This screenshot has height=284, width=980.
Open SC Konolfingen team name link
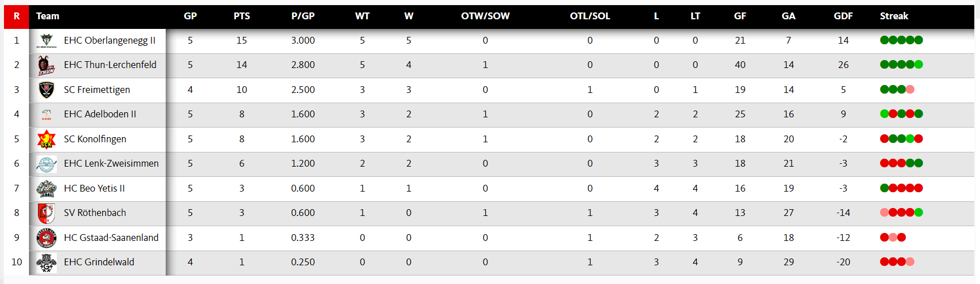click(x=95, y=139)
